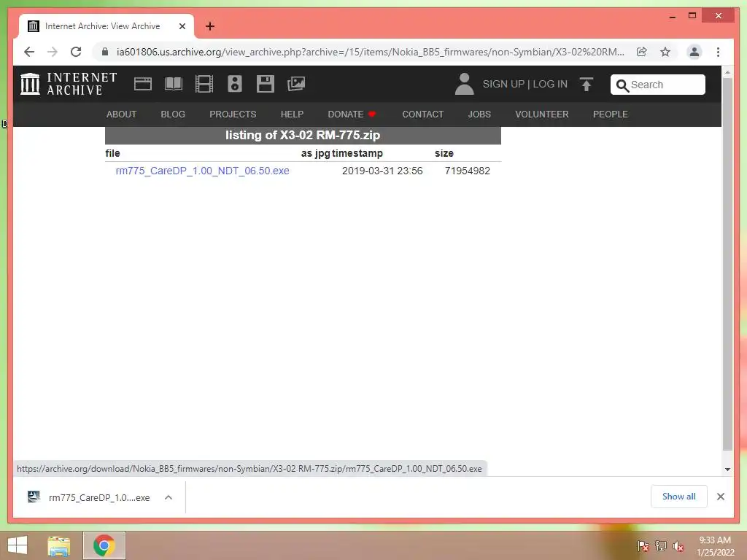Click the Chrome taskbar icon
This screenshot has height=560, width=747.
(x=104, y=545)
